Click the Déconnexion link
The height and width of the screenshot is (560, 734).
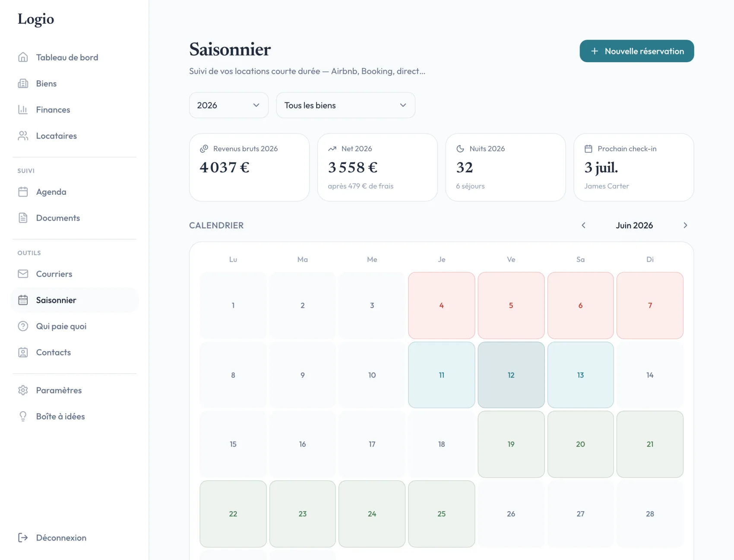click(x=74, y=538)
